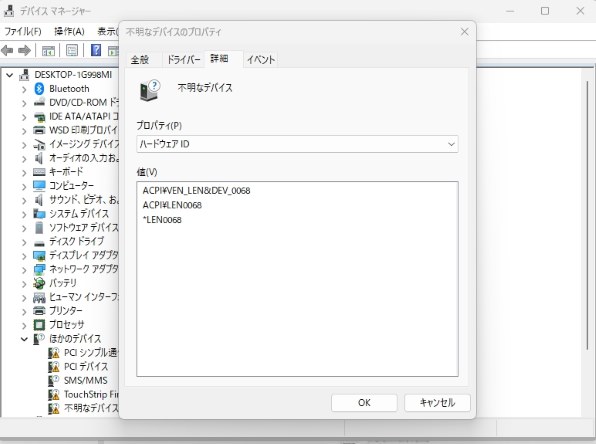Image resolution: width=596 pixels, height=444 pixels.
Task: Collapse the ほかのデバイス category
Action: pos(24,339)
